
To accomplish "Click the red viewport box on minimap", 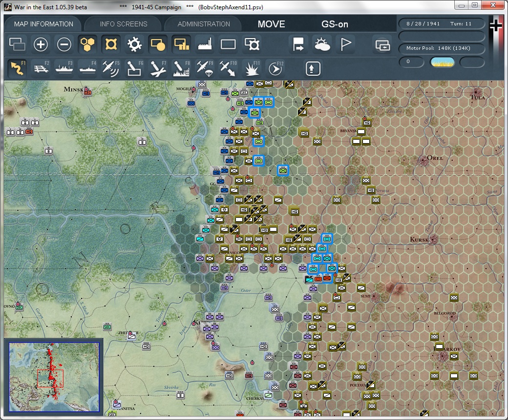I will pos(50,378).
